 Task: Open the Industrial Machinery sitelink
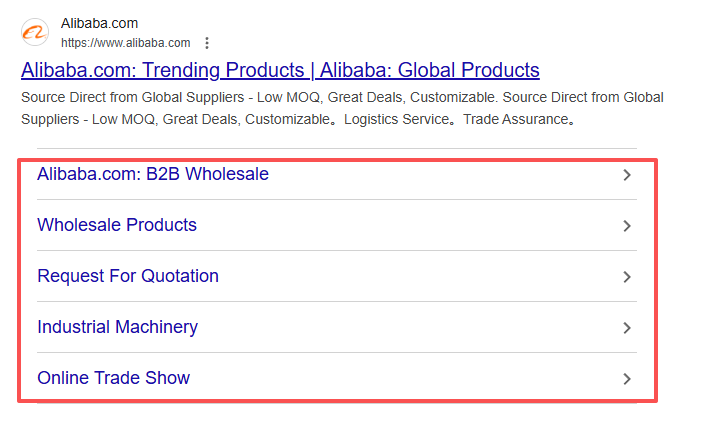coord(117,327)
